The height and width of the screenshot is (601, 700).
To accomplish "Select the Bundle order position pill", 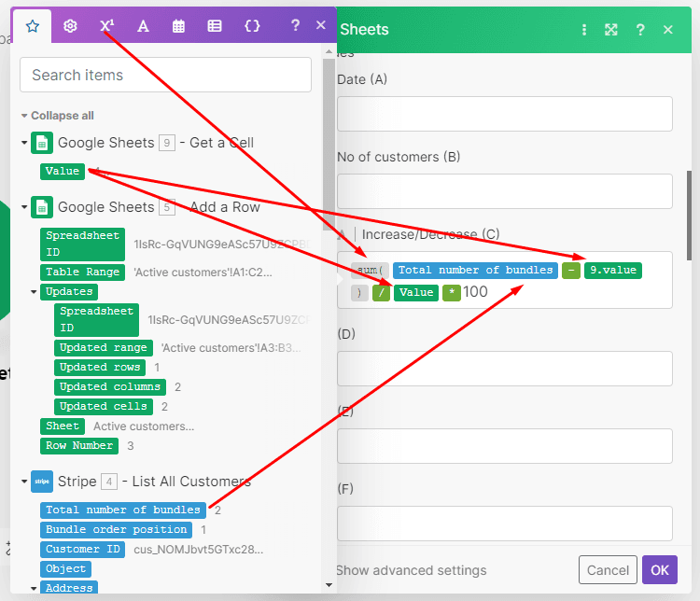I will pyautogui.click(x=116, y=530).
